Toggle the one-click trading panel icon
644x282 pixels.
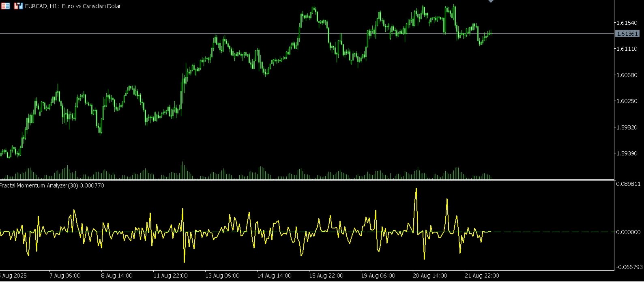(x=18, y=6)
